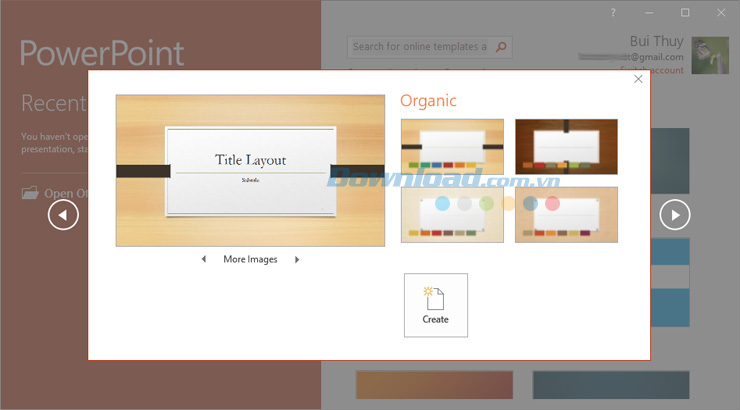Click the Bui Thuy account name
Screen dimensions: 740x410
pos(656,42)
